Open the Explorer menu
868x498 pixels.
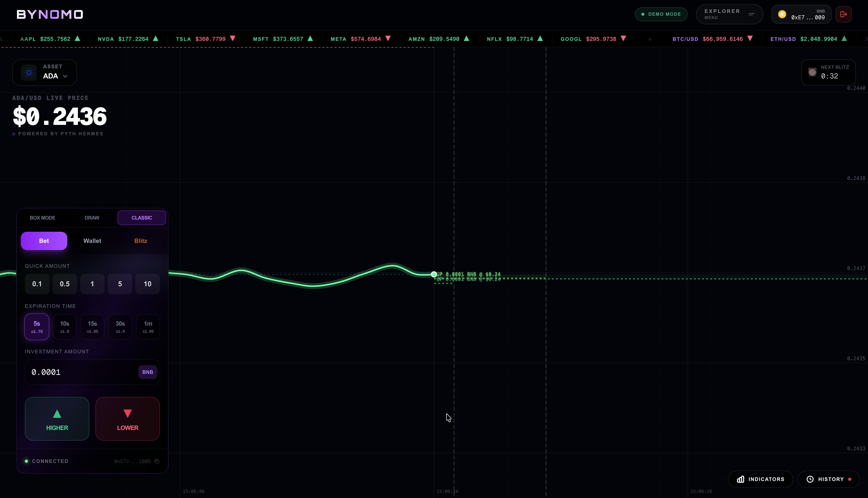click(729, 14)
